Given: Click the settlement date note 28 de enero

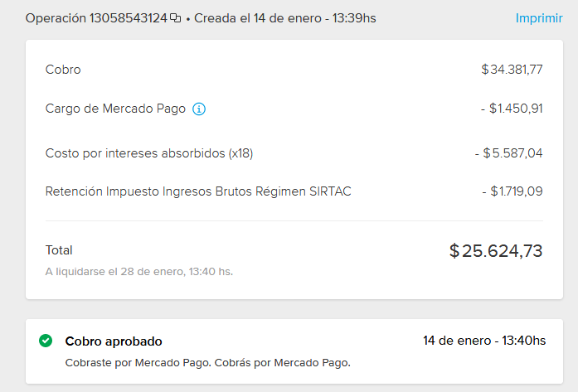Looking at the screenshot, I should click(x=139, y=272).
